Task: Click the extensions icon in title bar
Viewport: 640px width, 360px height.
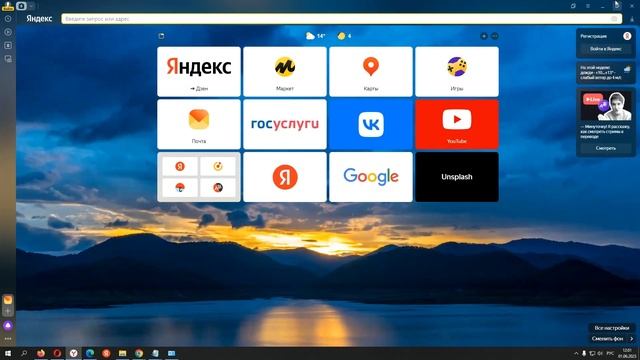Action: click(573, 6)
